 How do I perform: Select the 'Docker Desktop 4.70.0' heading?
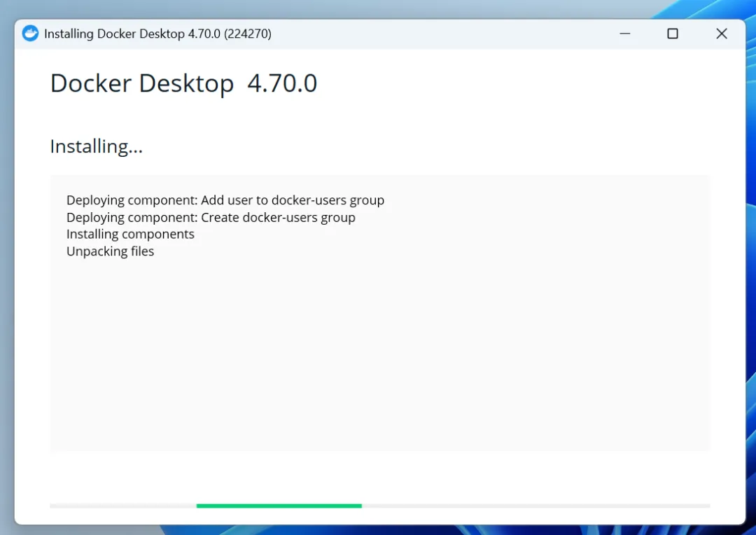point(183,83)
